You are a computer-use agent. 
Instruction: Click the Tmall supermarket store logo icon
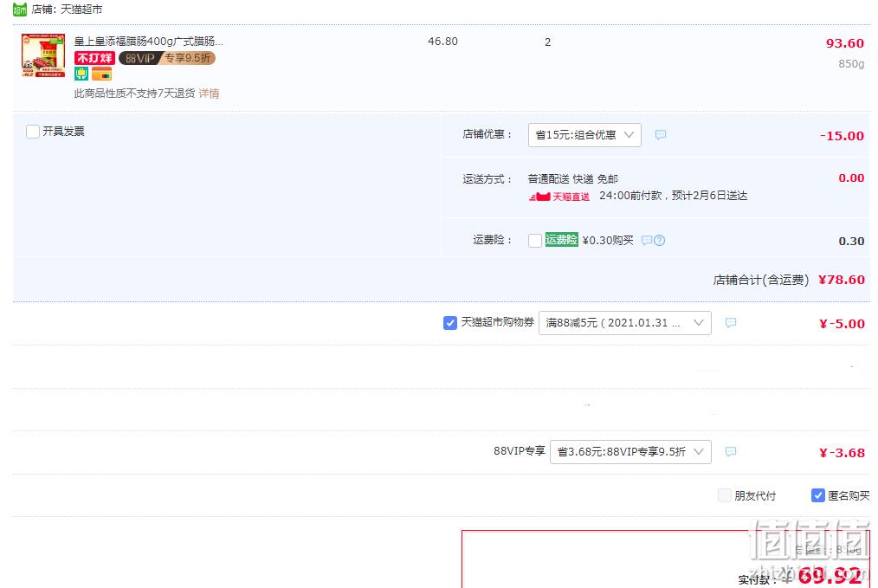click(x=20, y=10)
